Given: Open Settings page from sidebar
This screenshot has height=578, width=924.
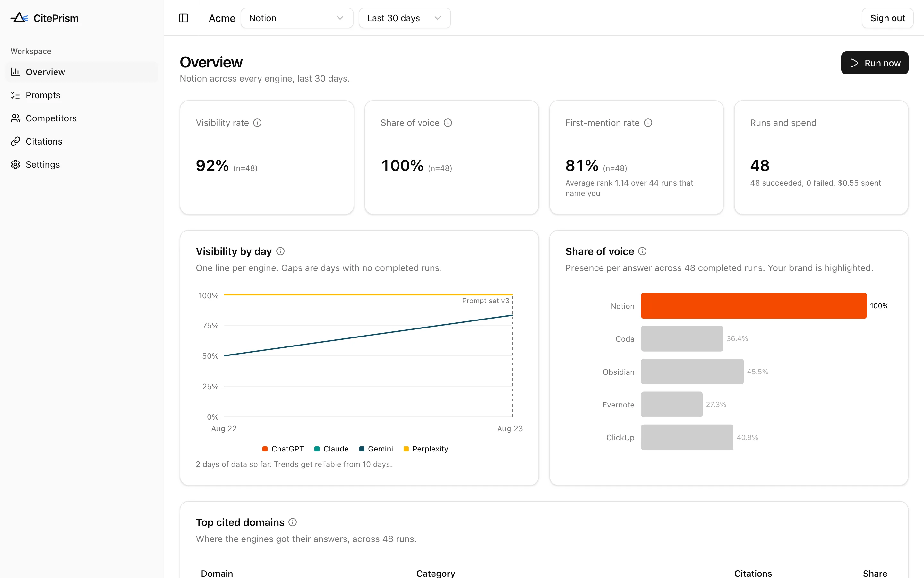Looking at the screenshot, I should [x=82, y=164].
